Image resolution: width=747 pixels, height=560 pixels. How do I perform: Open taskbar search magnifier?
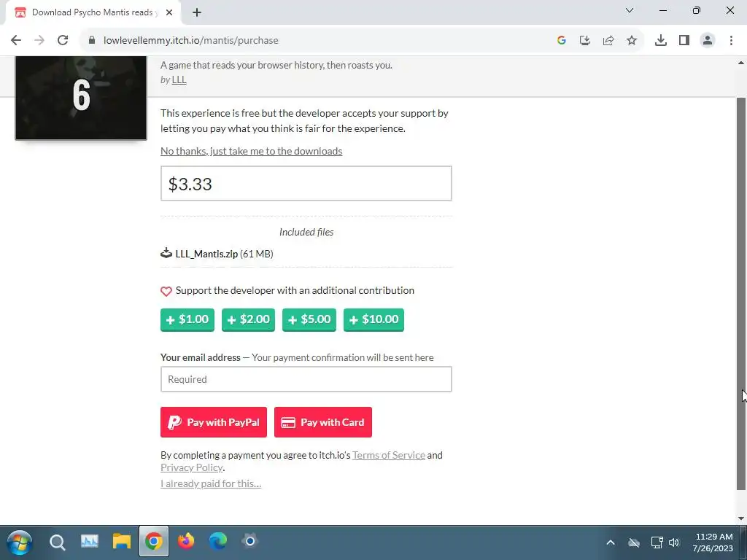pos(57,542)
